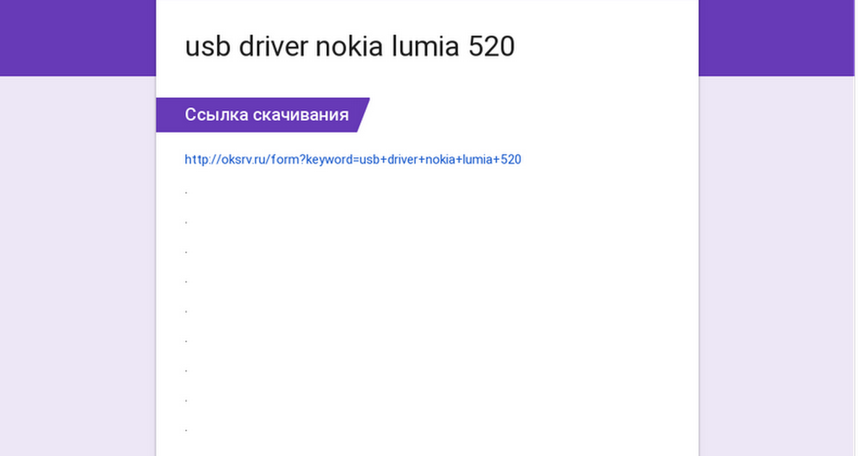Click the lavender background left of the form card
This screenshot has height=456, width=868.
click(x=77, y=266)
